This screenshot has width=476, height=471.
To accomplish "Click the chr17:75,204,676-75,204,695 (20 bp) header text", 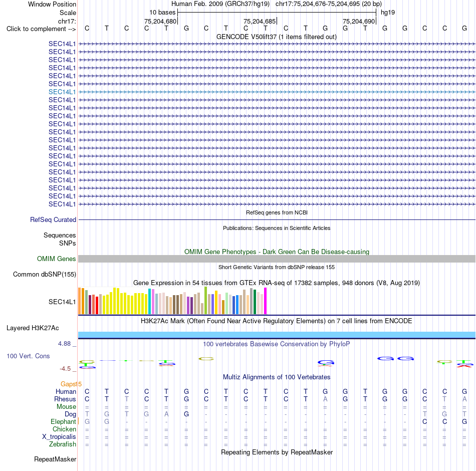I will point(329,4).
